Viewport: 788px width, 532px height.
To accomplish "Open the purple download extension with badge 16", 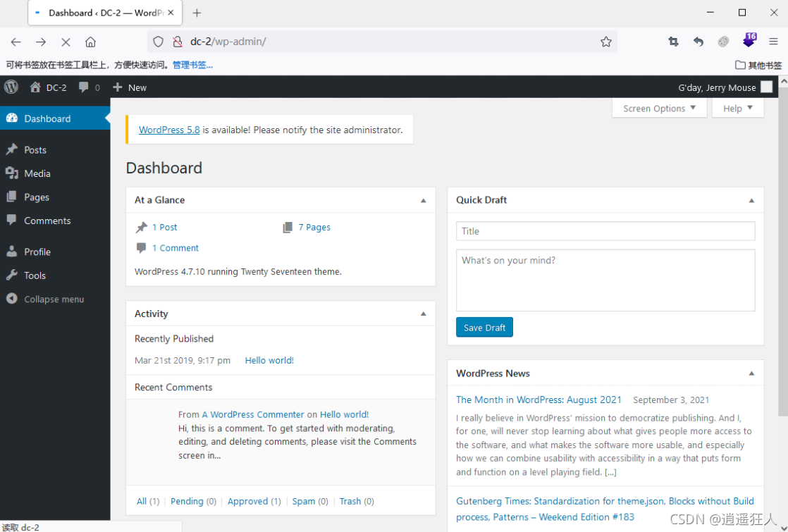I will (x=749, y=40).
